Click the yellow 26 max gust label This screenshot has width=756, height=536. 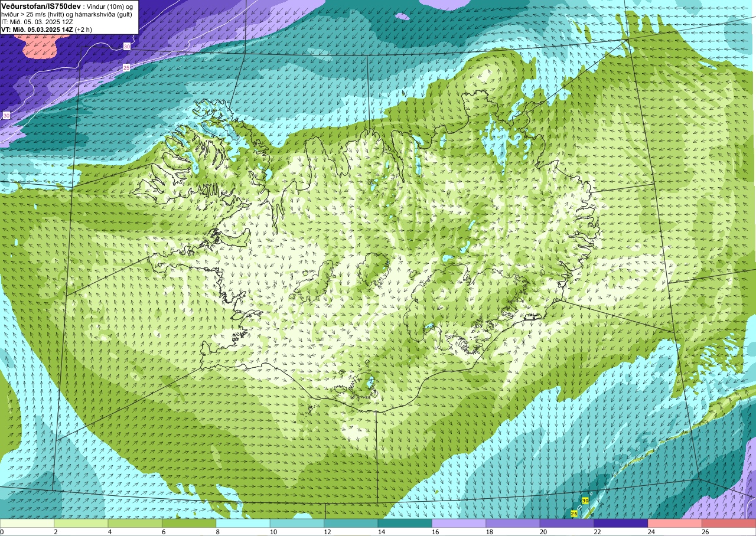click(574, 514)
